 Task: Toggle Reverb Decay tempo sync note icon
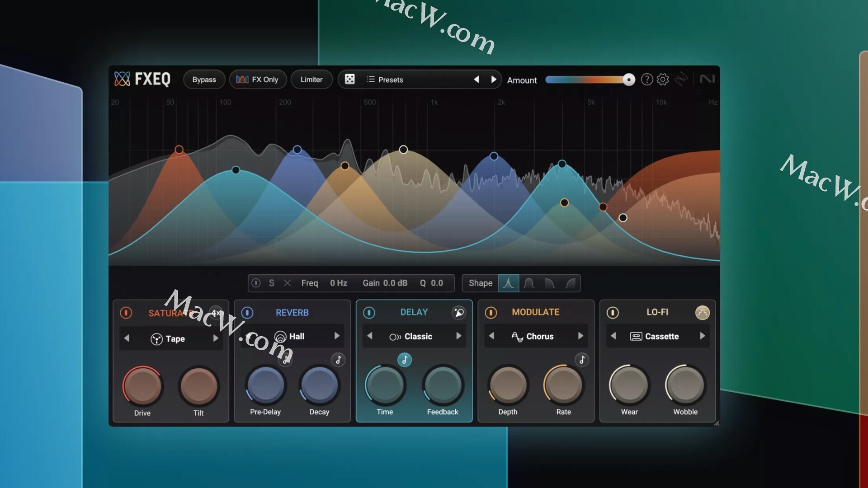point(338,360)
